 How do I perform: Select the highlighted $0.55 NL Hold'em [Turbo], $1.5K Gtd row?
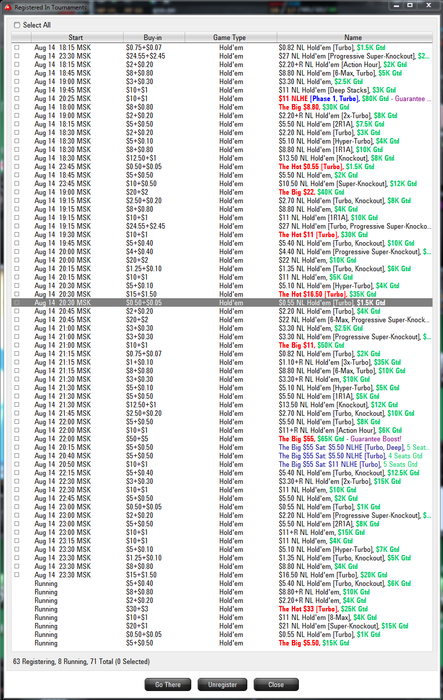pos(222,302)
